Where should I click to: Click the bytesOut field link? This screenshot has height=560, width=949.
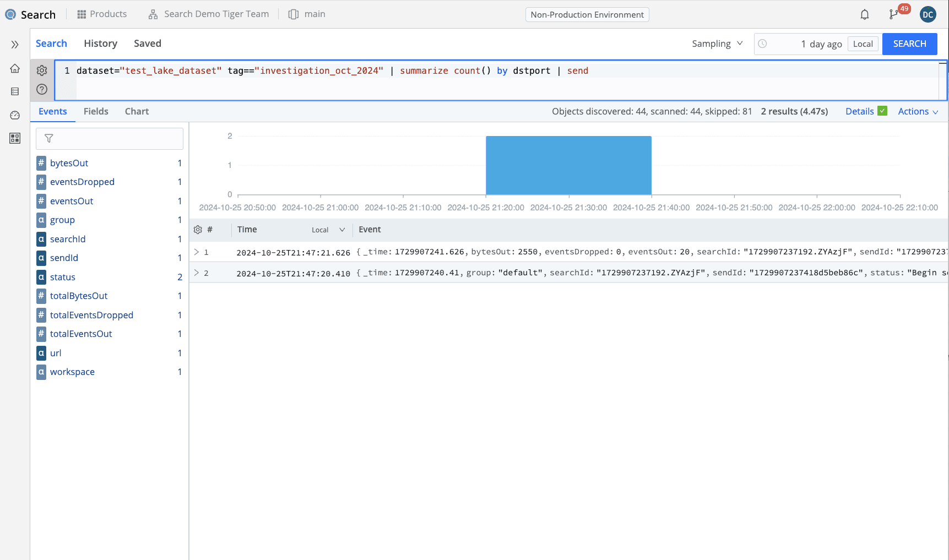pyautogui.click(x=69, y=163)
